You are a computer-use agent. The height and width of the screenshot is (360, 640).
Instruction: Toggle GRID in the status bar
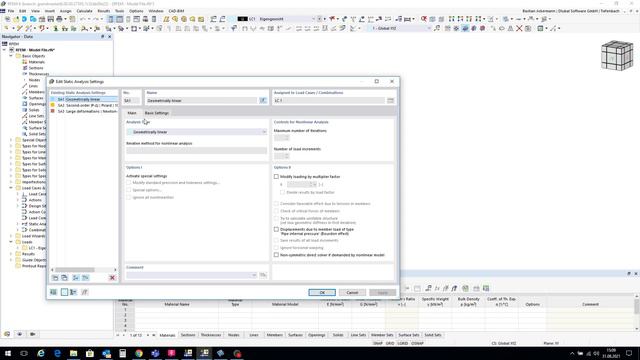(x=390, y=343)
